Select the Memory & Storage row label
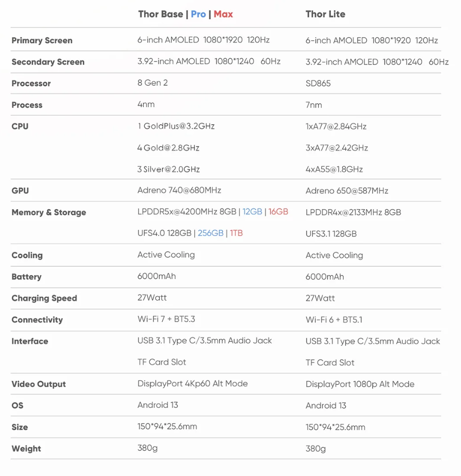Image resolution: width=461 pixels, height=476 pixels. pos(49,213)
